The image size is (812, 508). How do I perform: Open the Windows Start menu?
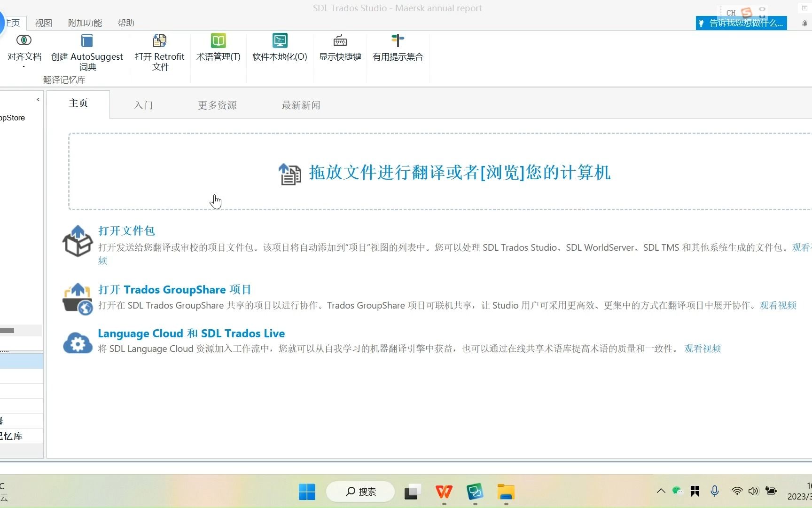tap(307, 492)
